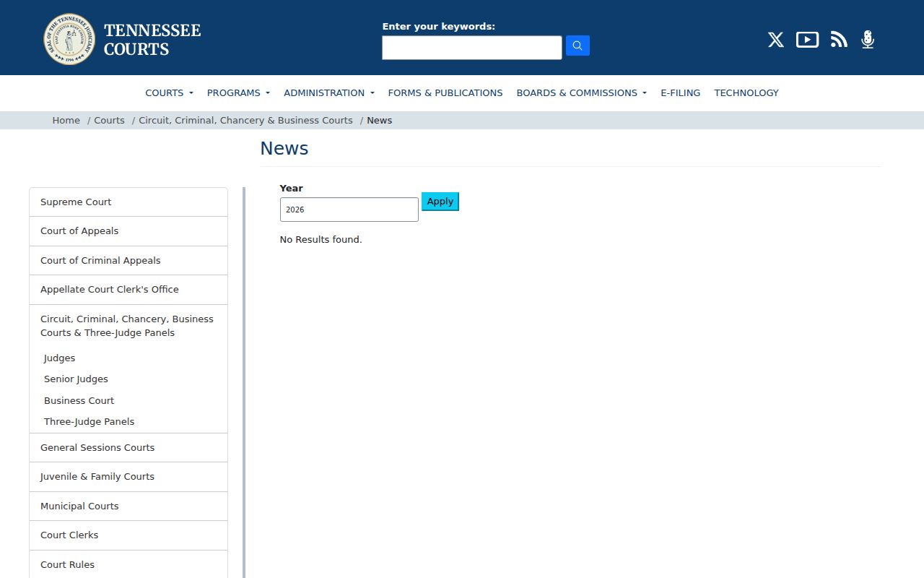Open the podcast microphone icon

868,40
